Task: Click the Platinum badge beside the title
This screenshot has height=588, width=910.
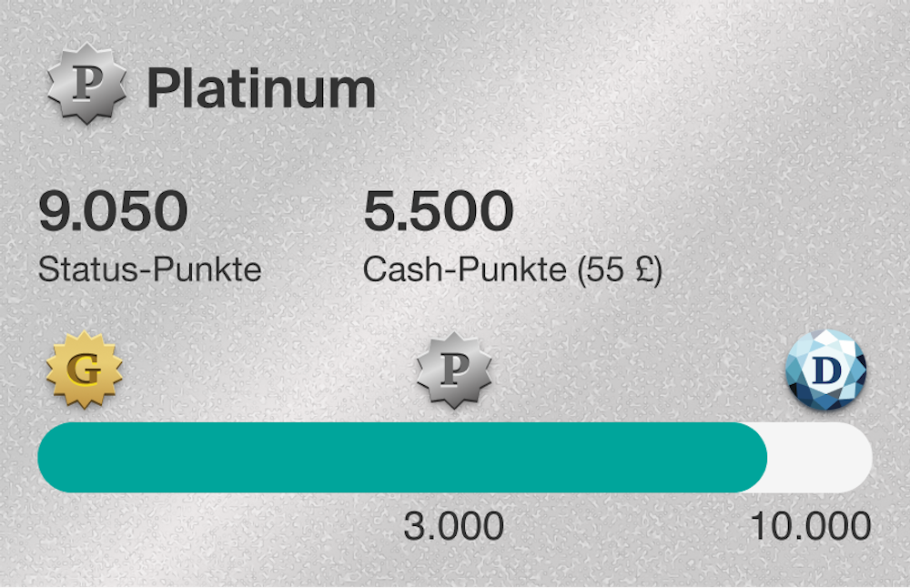Action: coord(86,89)
